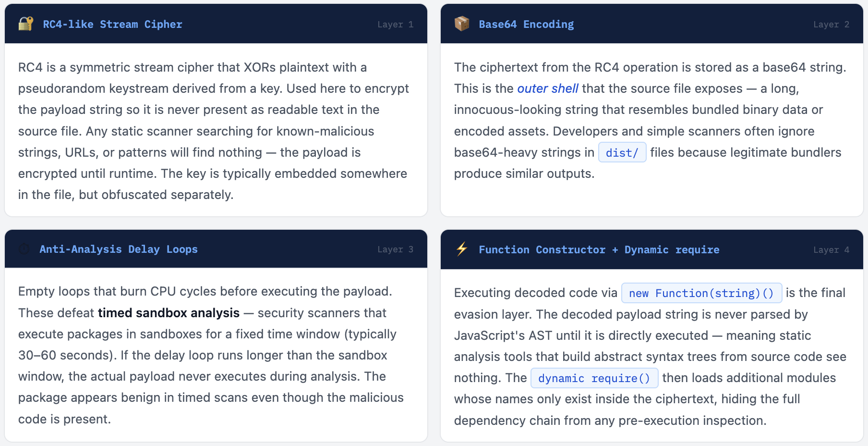Viewport: 868px width, 446px height.
Task: Click the paragraph describing ciphertext stored as base64
Action: click(x=650, y=120)
